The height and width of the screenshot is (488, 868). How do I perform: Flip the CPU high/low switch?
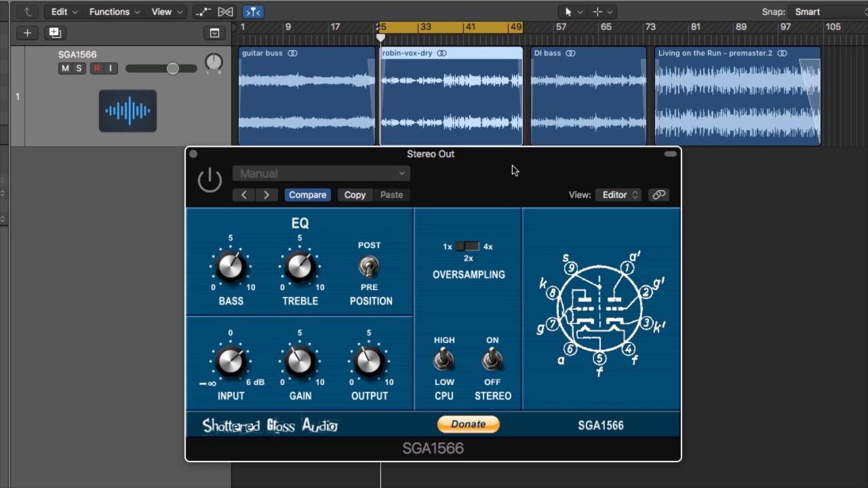coord(444,360)
